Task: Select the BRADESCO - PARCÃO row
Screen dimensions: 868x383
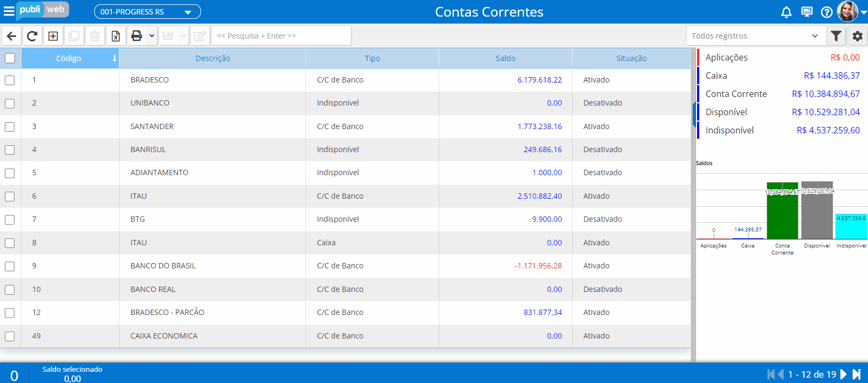Action: 346,312
